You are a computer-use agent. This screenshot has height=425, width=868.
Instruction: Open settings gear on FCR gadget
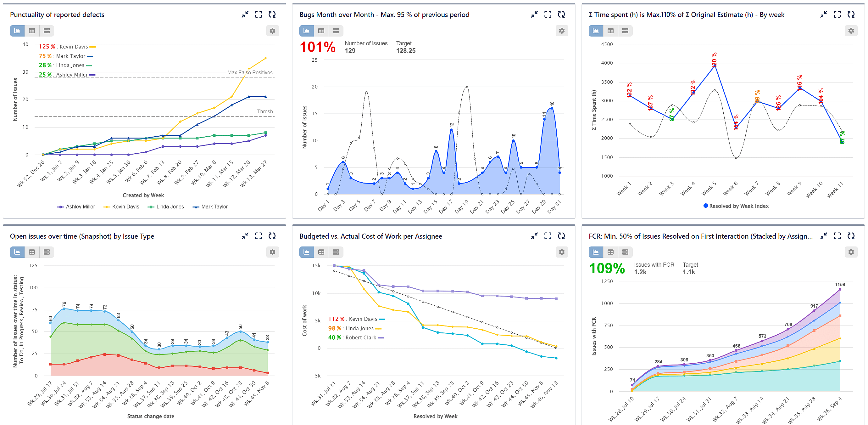coord(851,252)
